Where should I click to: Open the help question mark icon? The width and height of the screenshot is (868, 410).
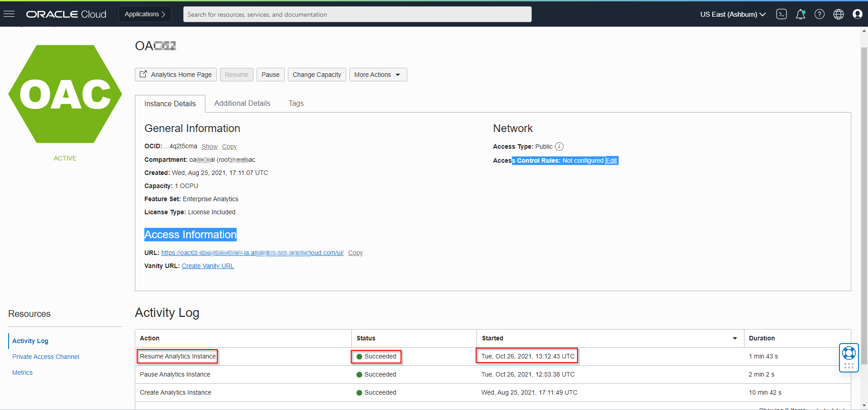coord(820,14)
